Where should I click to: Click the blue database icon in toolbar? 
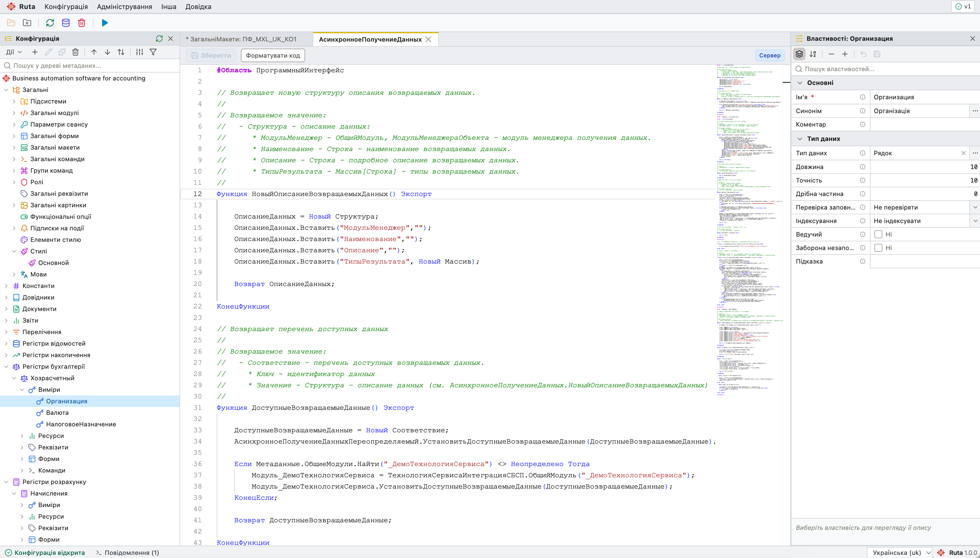(x=66, y=23)
